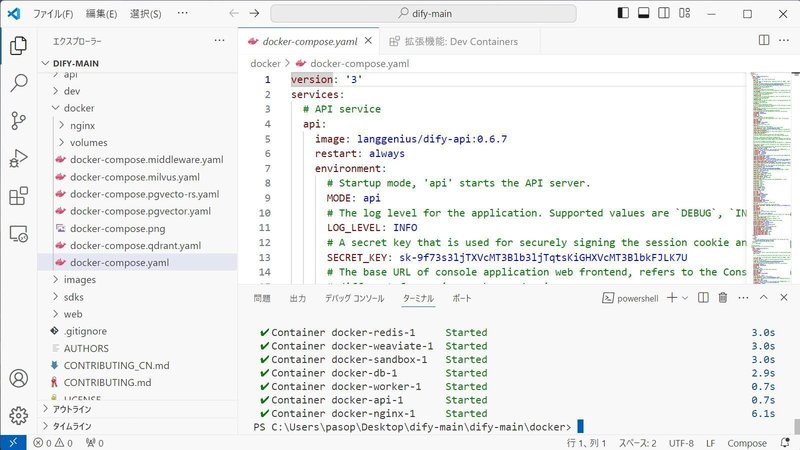This screenshot has width=800, height=450.
Task: Click UTF-8 encoding in status bar
Action: coord(681,443)
